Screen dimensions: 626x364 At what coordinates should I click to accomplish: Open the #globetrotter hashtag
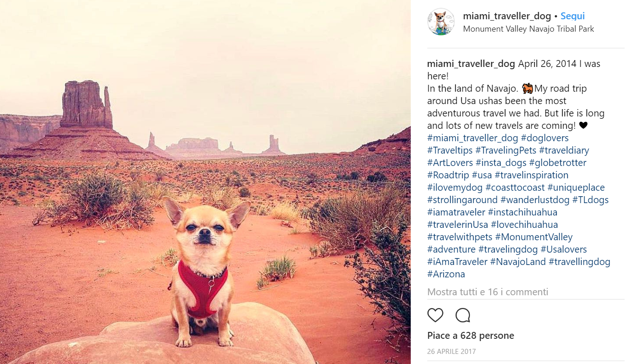[x=558, y=163]
